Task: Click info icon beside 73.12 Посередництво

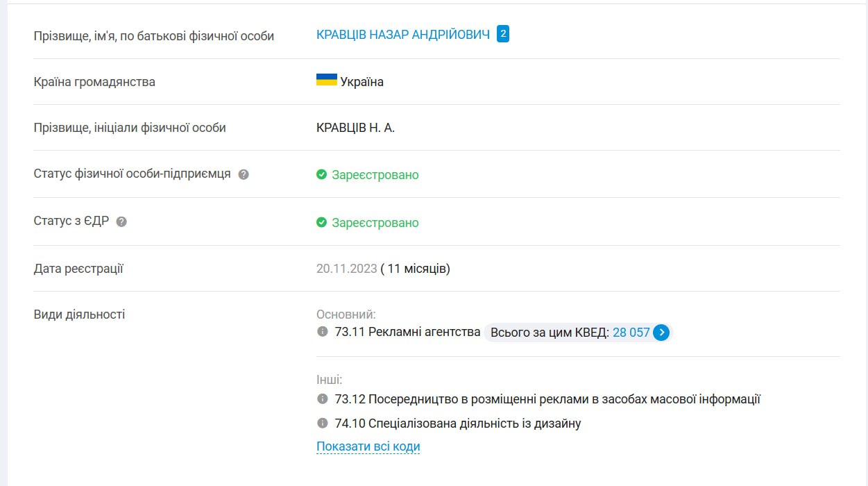Action: pos(322,399)
